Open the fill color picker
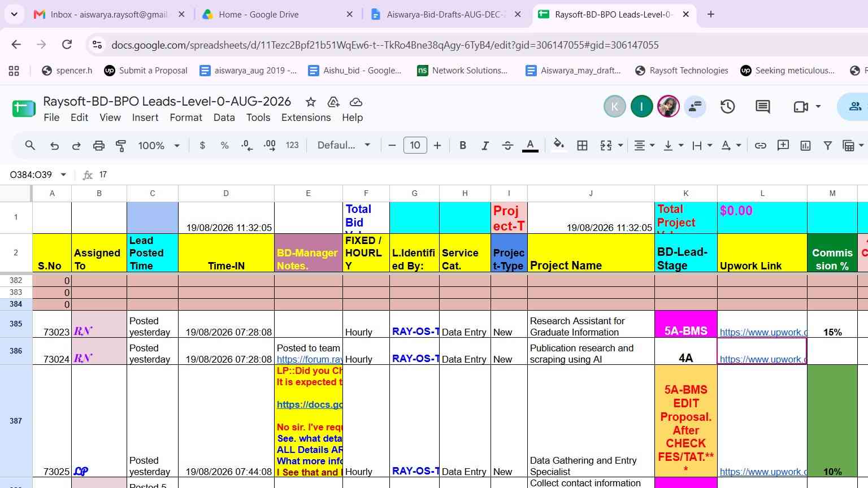Viewport: 868px width, 488px height. 558,146
